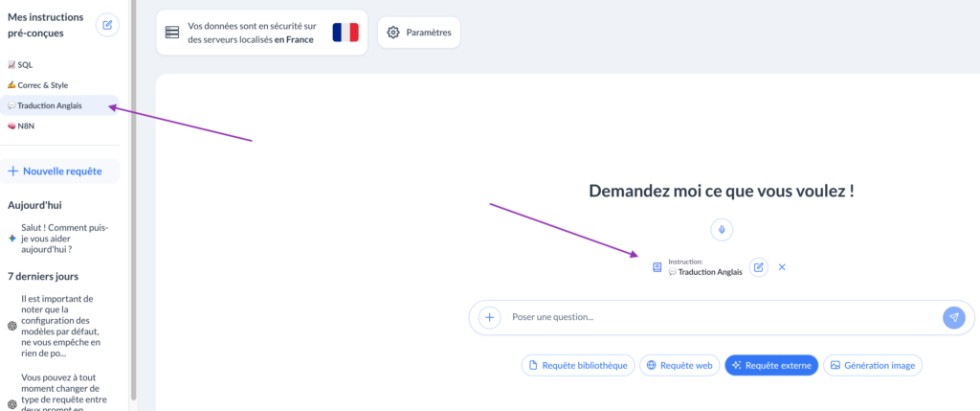Remove the selected Traduction Anglais instruction
Image resolution: width=980 pixels, height=411 pixels.
pyautogui.click(x=782, y=267)
